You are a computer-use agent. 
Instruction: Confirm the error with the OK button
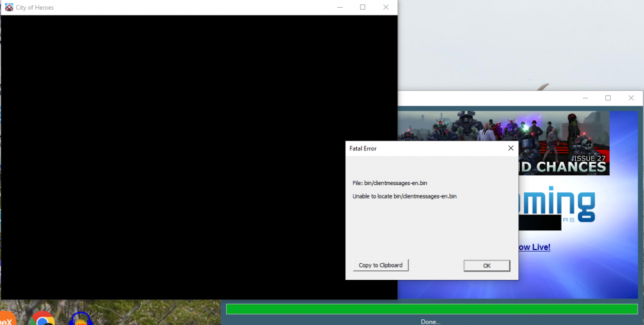pos(487,266)
